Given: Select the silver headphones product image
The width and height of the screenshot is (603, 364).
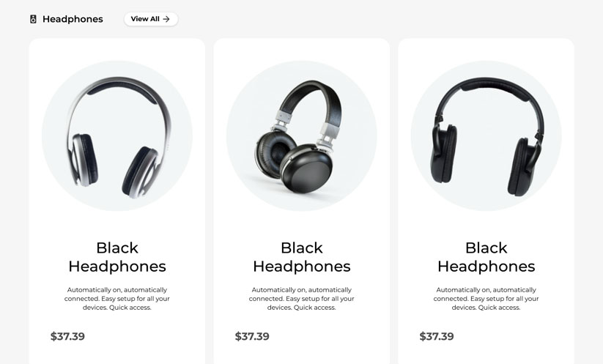Looking at the screenshot, I should 117,137.
